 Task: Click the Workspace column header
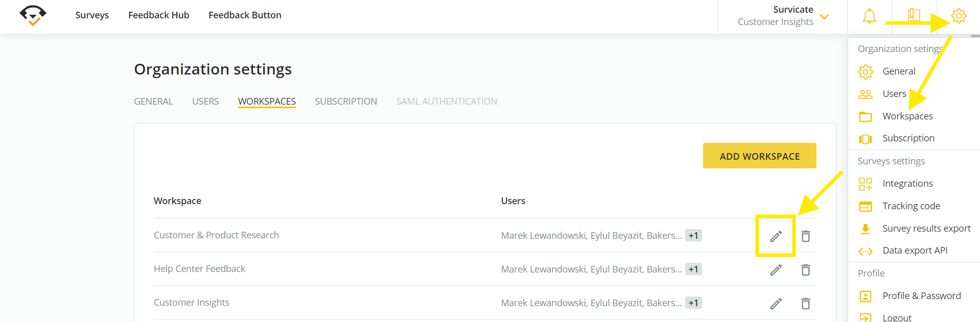click(x=177, y=201)
